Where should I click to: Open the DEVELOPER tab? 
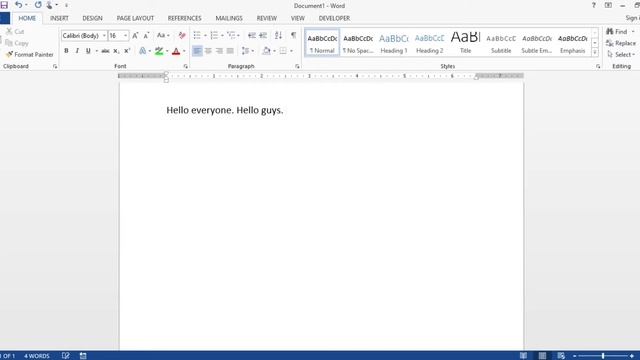tap(334, 18)
